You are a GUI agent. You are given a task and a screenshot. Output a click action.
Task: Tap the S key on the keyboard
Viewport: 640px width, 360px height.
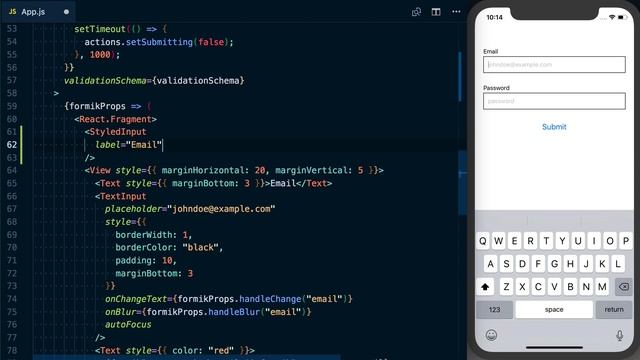click(x=506, y=264)
